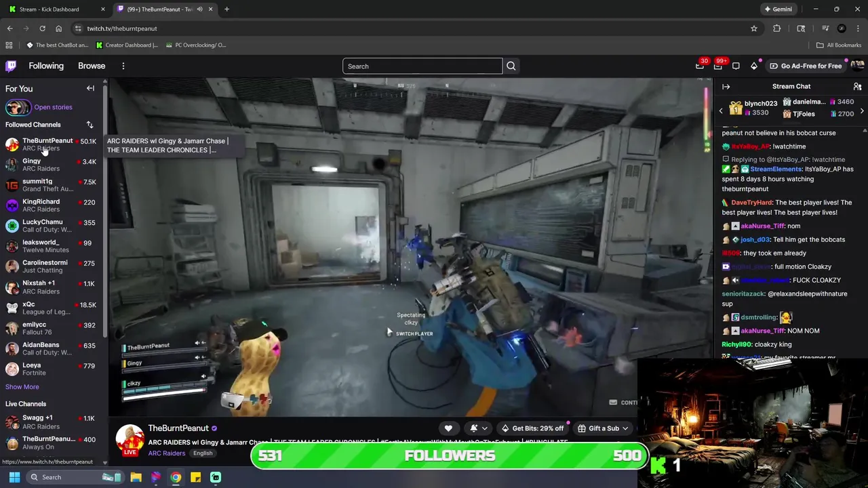Select Nixstah +1 channel in sidebar

53,287
